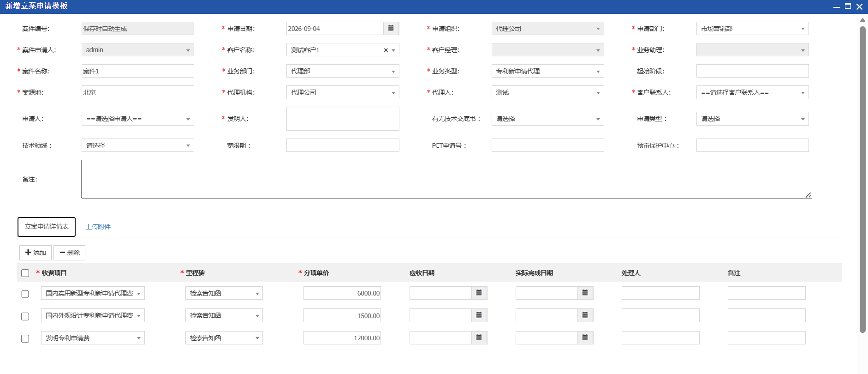The height and width of the screenshot is (374, 868).
Task: Open 应收日期 calendar for 国内外观设计 row
Action: (x=479, y=315)
